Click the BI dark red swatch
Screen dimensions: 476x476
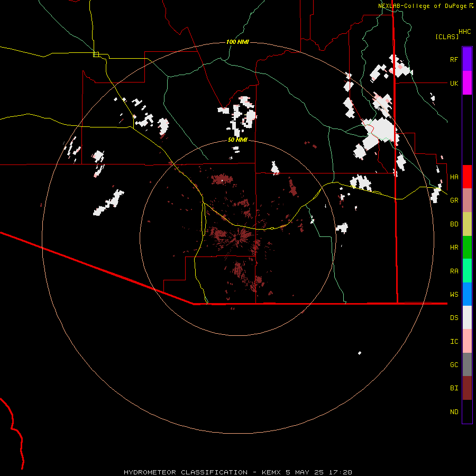click(x=467, y=388)
